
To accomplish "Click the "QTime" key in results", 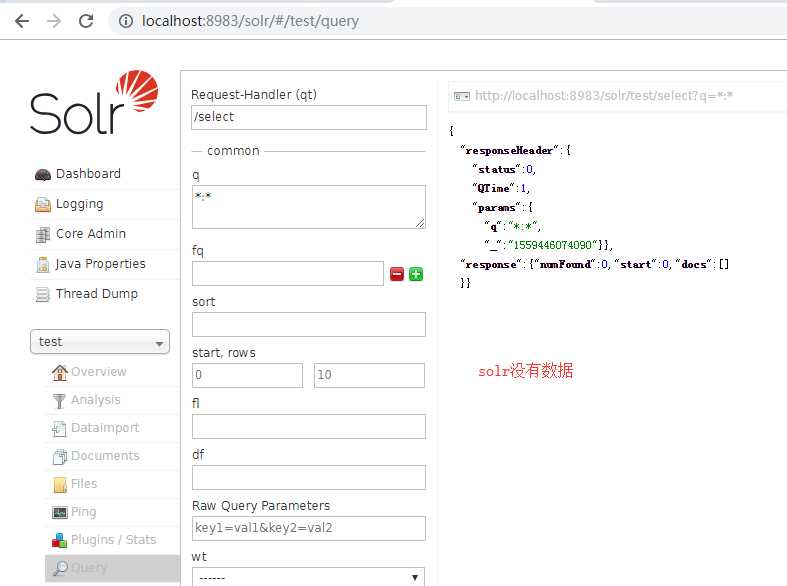I will point(493,188).
